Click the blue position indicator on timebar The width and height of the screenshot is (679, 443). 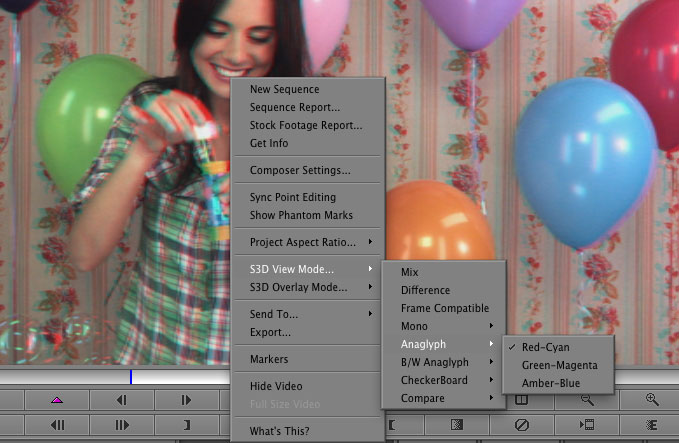tap(130, 377)
